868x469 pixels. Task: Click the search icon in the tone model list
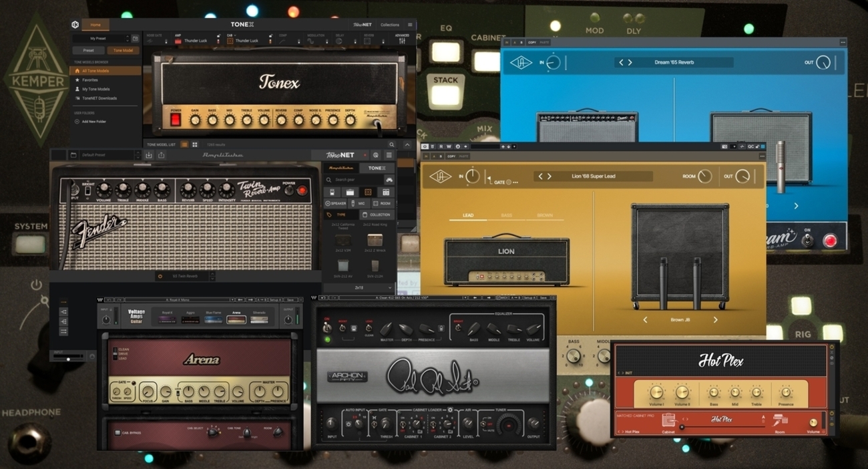coord(392,144)
